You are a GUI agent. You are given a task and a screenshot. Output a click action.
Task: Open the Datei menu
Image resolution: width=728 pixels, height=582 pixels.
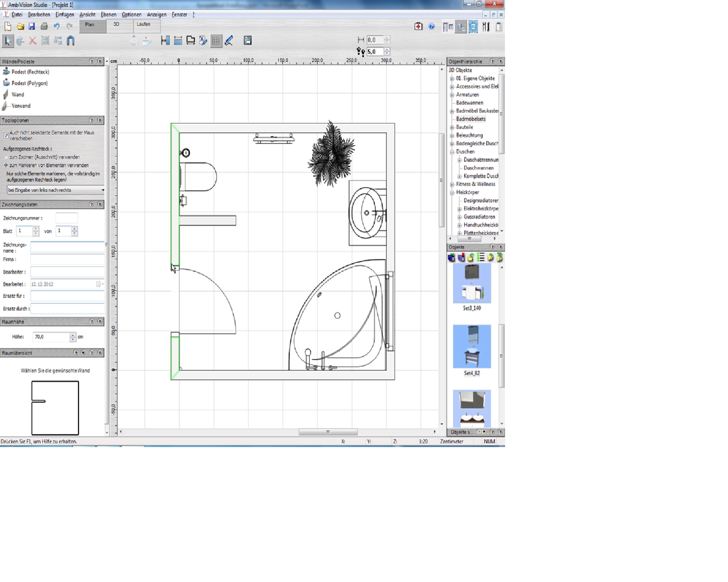pos(17,15)
